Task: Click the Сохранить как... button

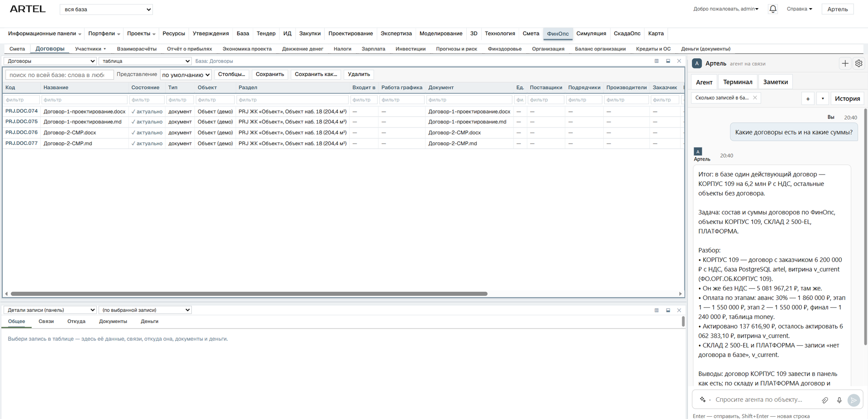Action: pyautogui.click(x=316, y=74)
